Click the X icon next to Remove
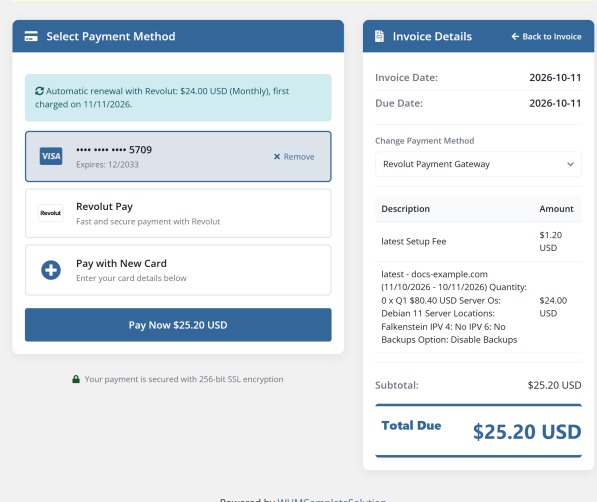The height and width of the screenshot is (502, 597). pyautogui.click(x=277, y=157)
